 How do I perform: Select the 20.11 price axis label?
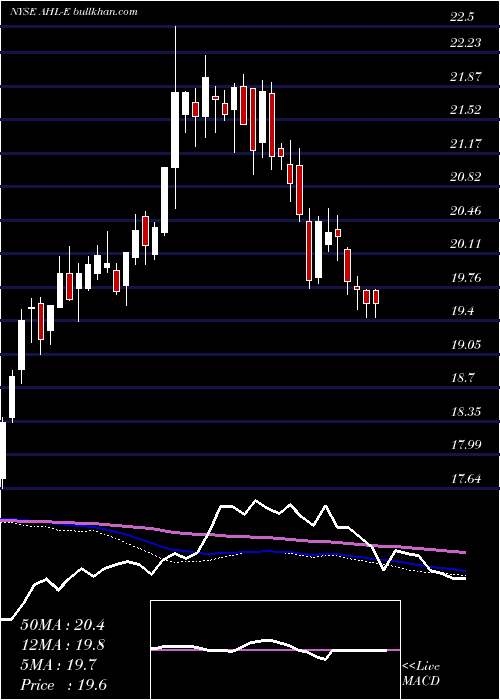tap(466, 244)
